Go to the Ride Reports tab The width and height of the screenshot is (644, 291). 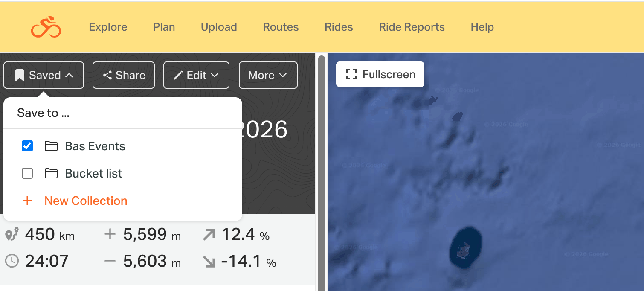click(412, 27)
